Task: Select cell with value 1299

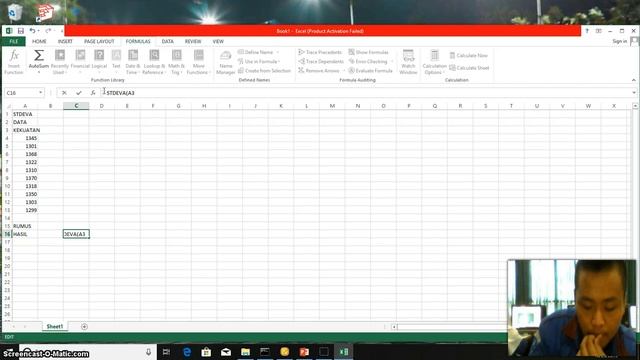Action: pyautogui.click(x=25, y=210)
